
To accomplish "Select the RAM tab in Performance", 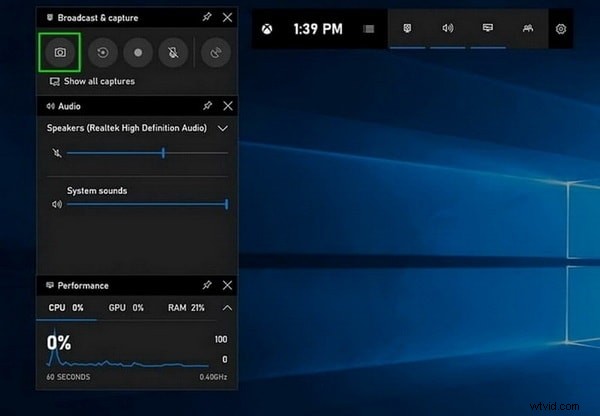I will [186, 308].
